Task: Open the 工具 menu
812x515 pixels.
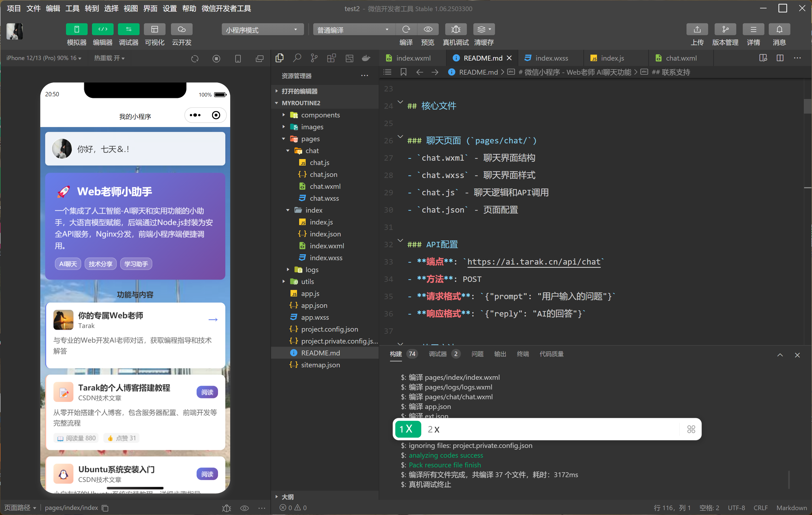Action: click(x=72, y=8)
